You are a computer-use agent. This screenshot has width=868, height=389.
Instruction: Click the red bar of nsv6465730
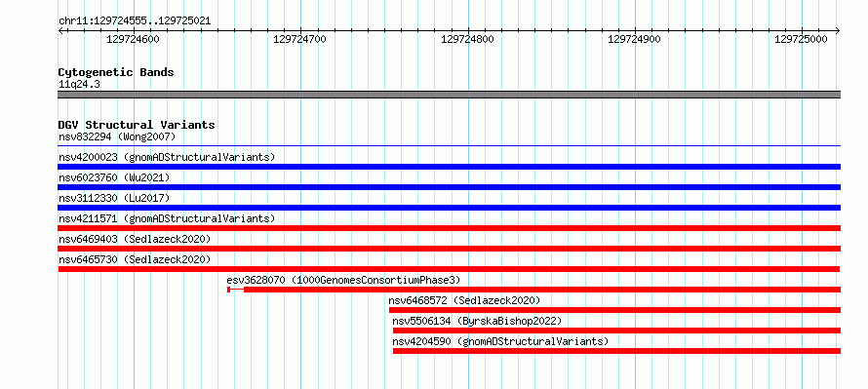point(449,269)
